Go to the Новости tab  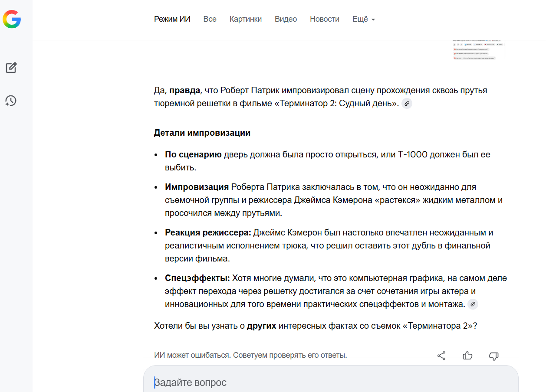click(325, 19)
